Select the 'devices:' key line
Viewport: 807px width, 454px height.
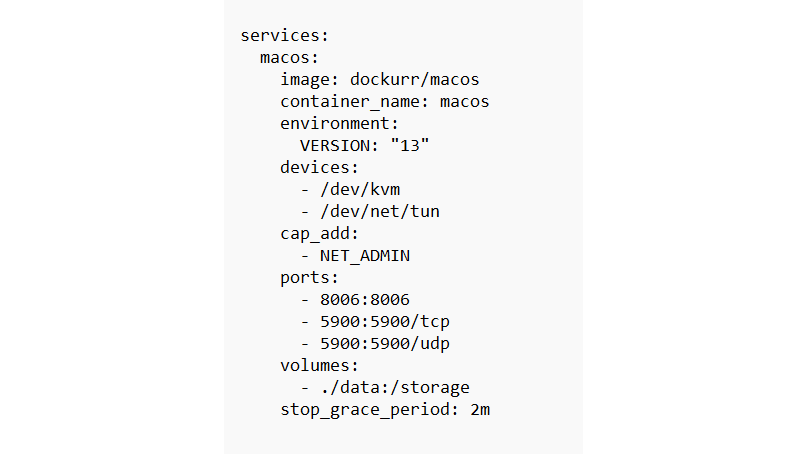click(x=319, y=167)
